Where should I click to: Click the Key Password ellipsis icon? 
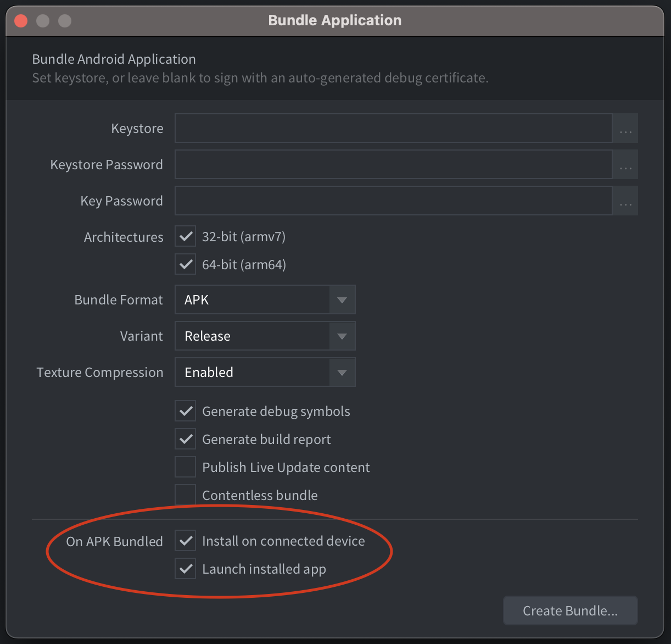tap(625, 201)
